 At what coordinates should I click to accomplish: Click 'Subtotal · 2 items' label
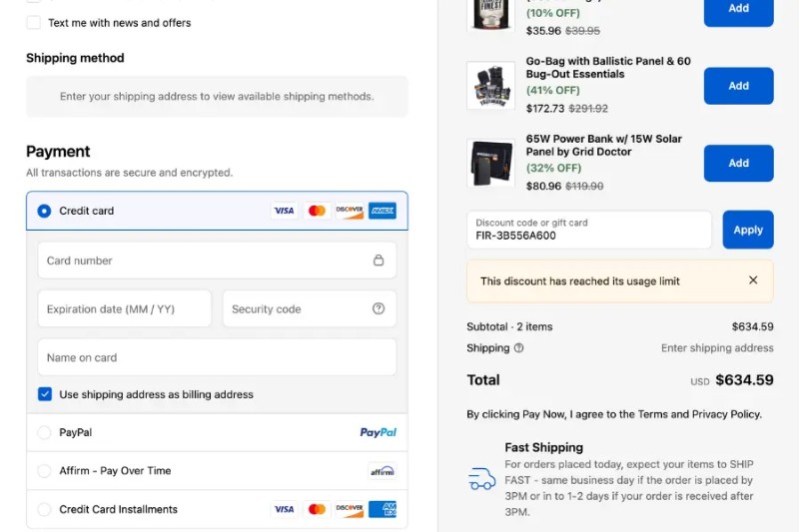pos(509,326)
